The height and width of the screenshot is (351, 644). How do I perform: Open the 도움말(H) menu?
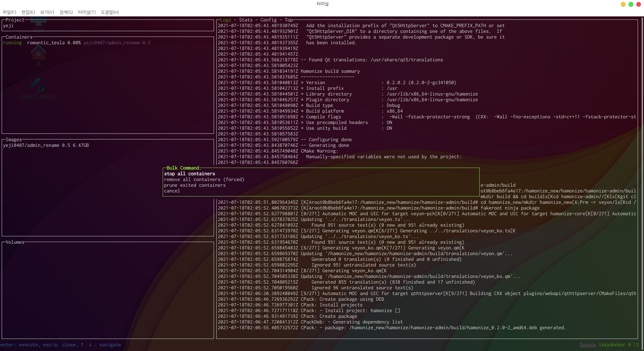point(110,12)
